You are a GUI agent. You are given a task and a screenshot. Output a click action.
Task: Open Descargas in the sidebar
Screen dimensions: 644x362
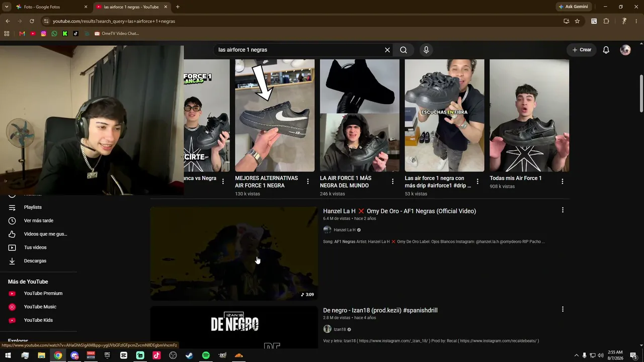[35, 261]
